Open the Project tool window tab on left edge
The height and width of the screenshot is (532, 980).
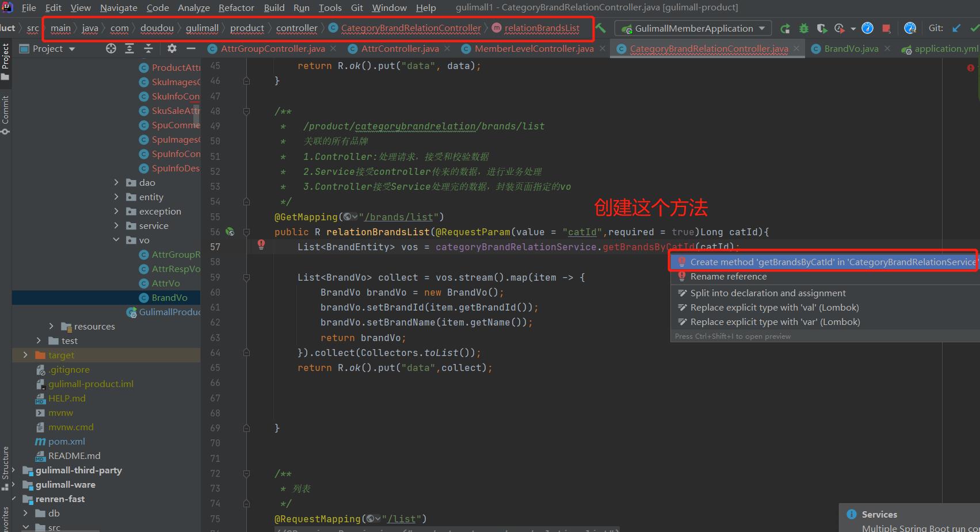(5, 62)
